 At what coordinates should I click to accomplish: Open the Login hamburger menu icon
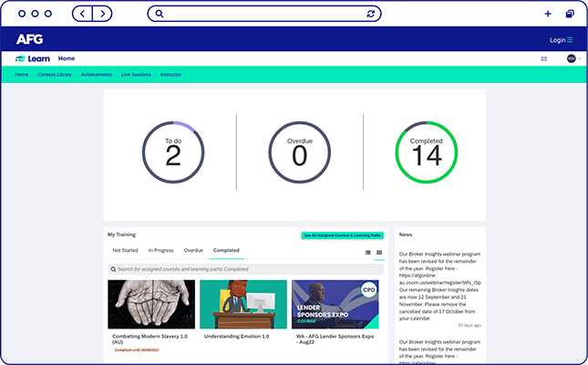click(x=570, y=40)
